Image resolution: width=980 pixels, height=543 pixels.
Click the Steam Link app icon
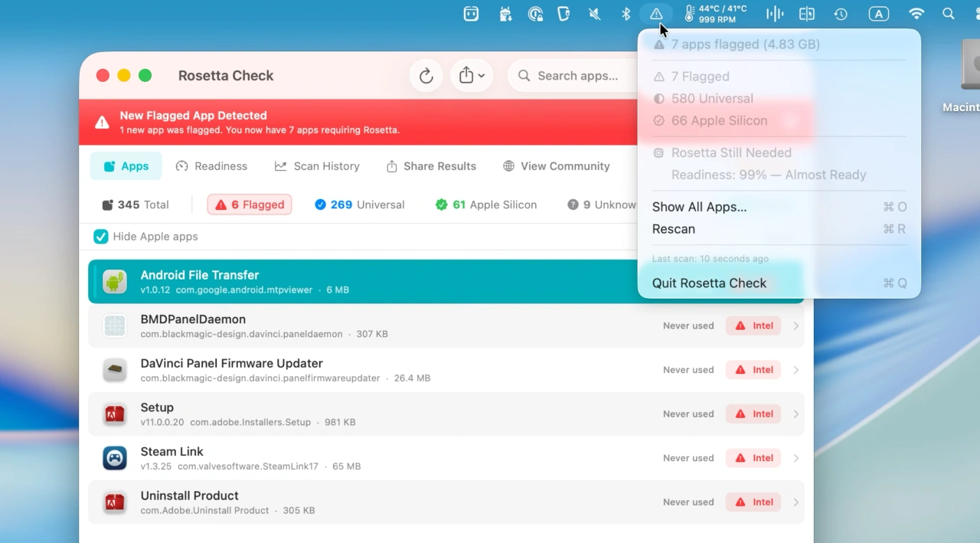point(115,458)
